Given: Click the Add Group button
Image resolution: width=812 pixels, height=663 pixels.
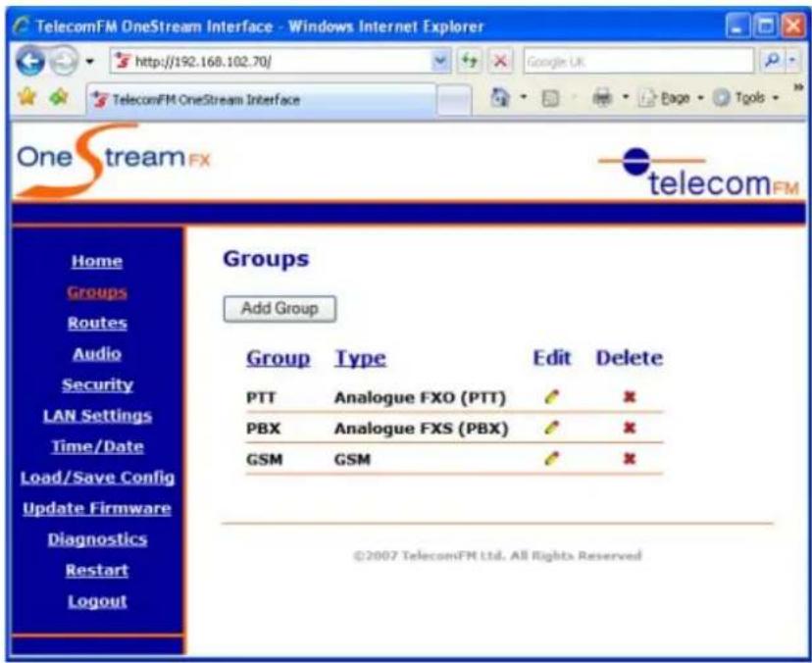Looking at the screenshot, I should (279, 309).
